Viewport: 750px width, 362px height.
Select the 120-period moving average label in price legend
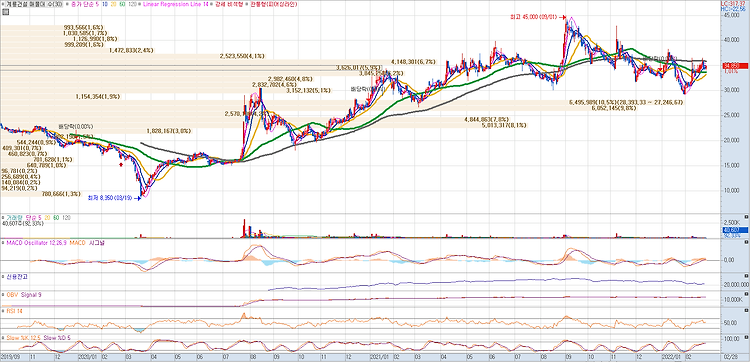tap(132, 4)
